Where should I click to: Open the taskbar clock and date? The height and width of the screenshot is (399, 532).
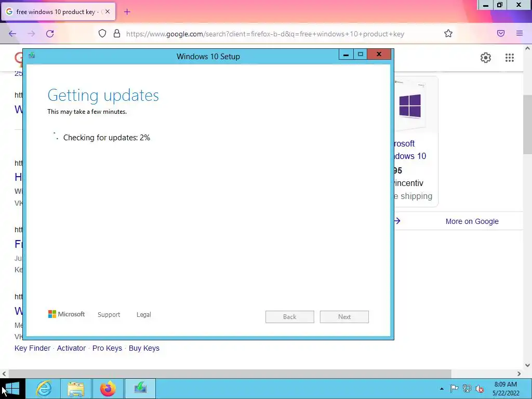(506, 389)
